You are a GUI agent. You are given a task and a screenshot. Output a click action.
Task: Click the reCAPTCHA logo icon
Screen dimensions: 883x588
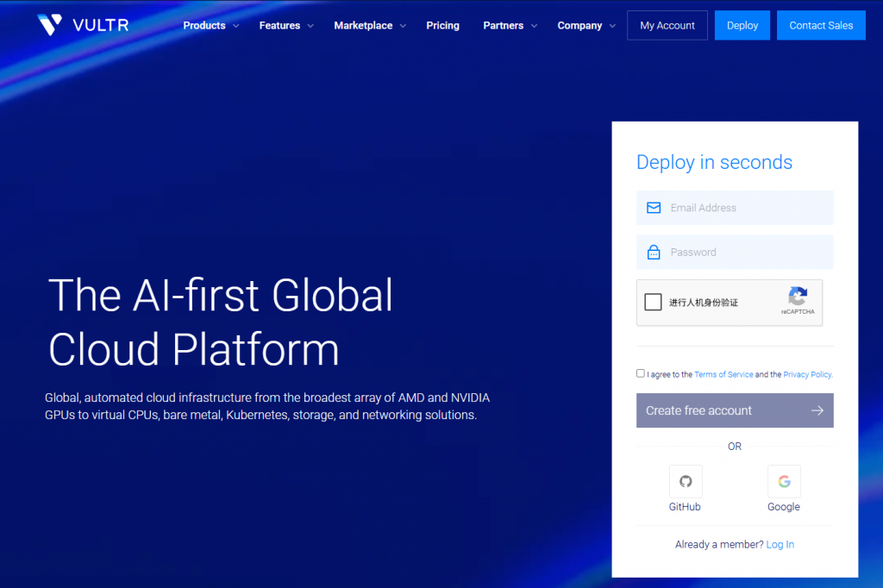pos(798,297)
